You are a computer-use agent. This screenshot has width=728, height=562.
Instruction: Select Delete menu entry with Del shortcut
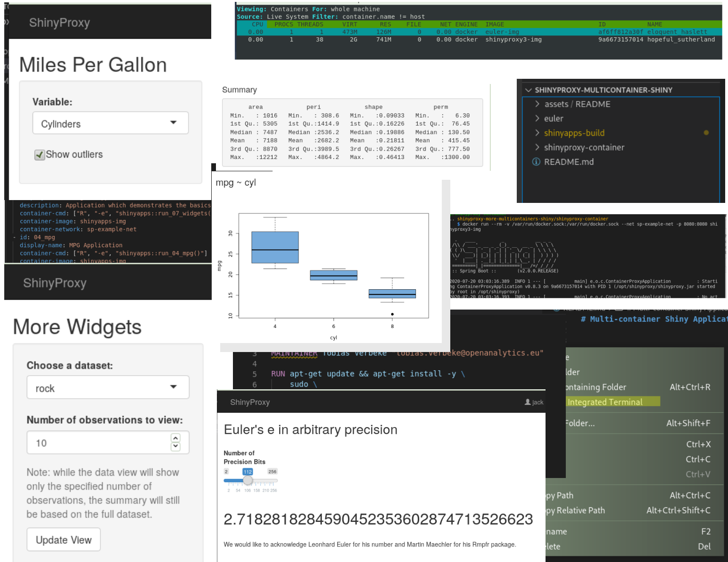tap(635, 546)
